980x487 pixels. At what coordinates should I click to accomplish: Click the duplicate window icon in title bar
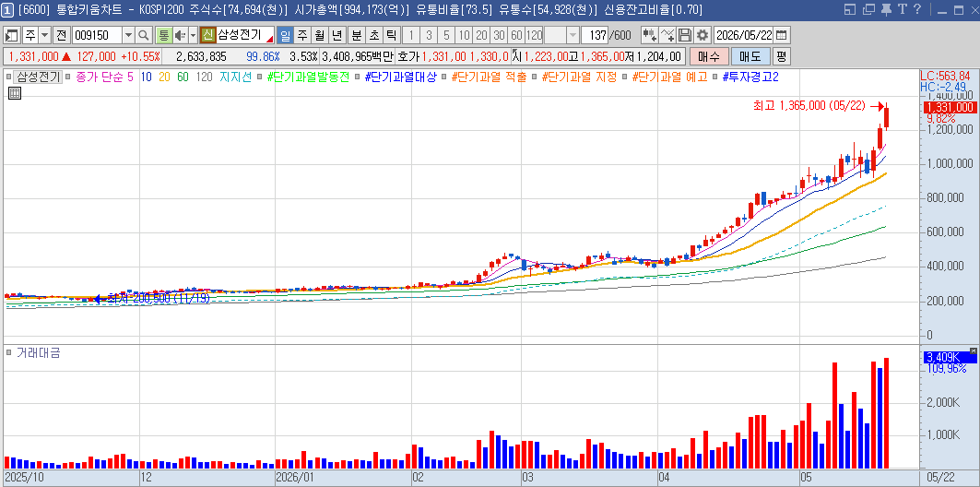point(868,8)
